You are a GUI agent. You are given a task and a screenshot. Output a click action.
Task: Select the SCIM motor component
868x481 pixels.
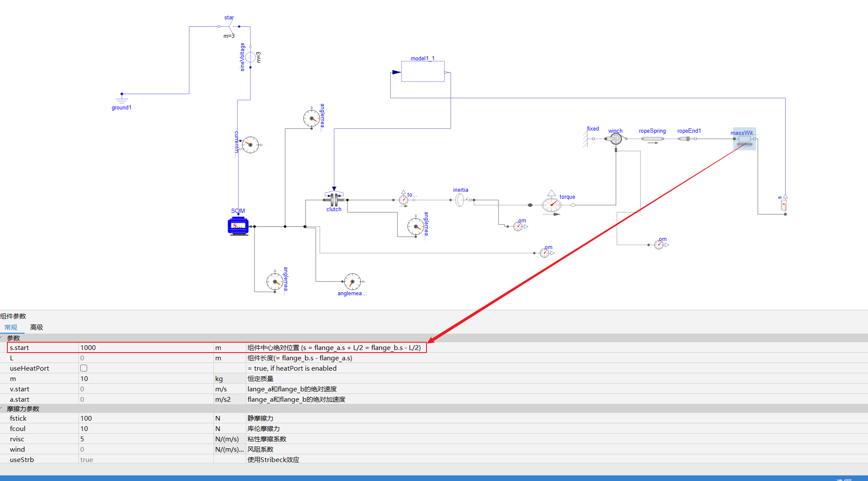(x=238, y=226)
